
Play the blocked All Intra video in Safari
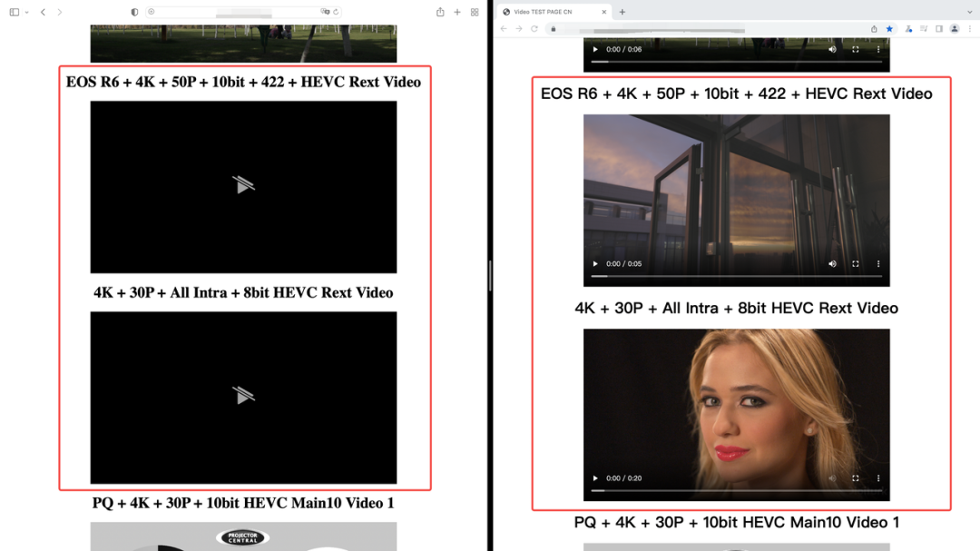(x=243, y=395)
